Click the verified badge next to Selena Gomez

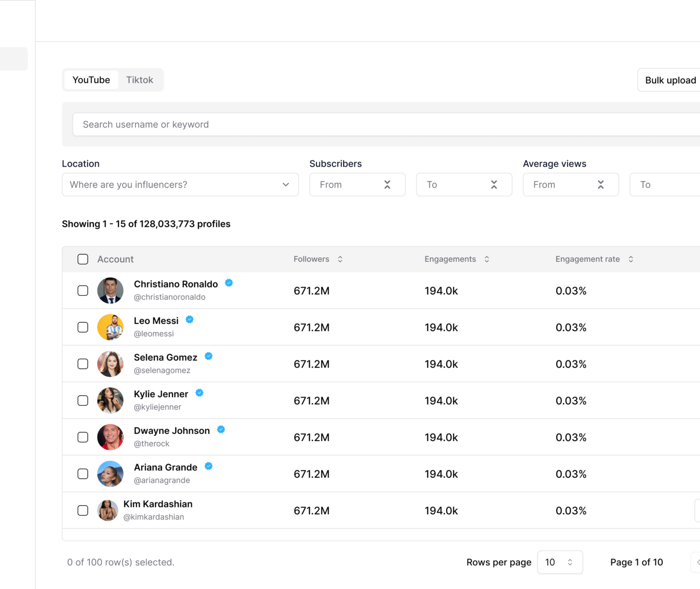pos(209,357)
